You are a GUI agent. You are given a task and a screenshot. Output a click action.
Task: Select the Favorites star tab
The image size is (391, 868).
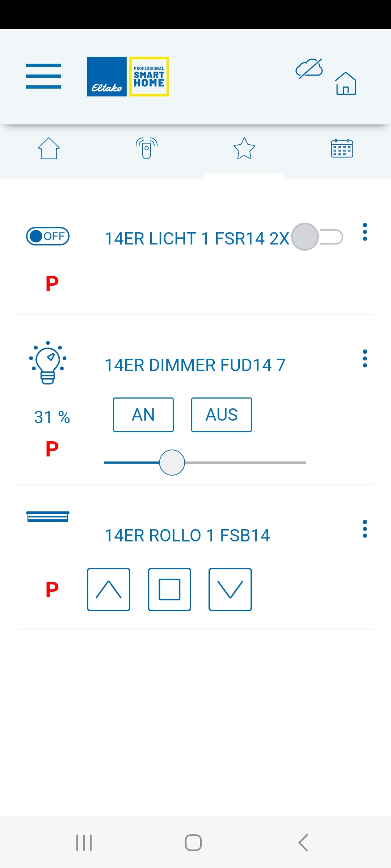point(244,148)
